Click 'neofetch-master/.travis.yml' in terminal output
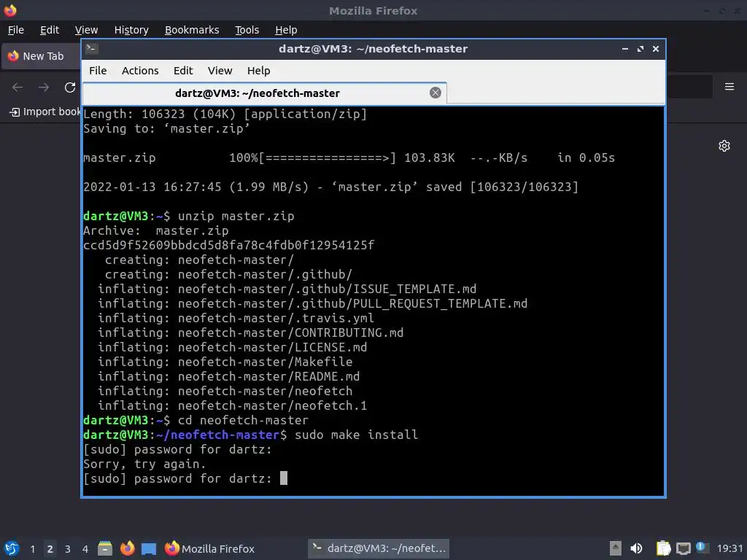747x560 pixels. 276,318
